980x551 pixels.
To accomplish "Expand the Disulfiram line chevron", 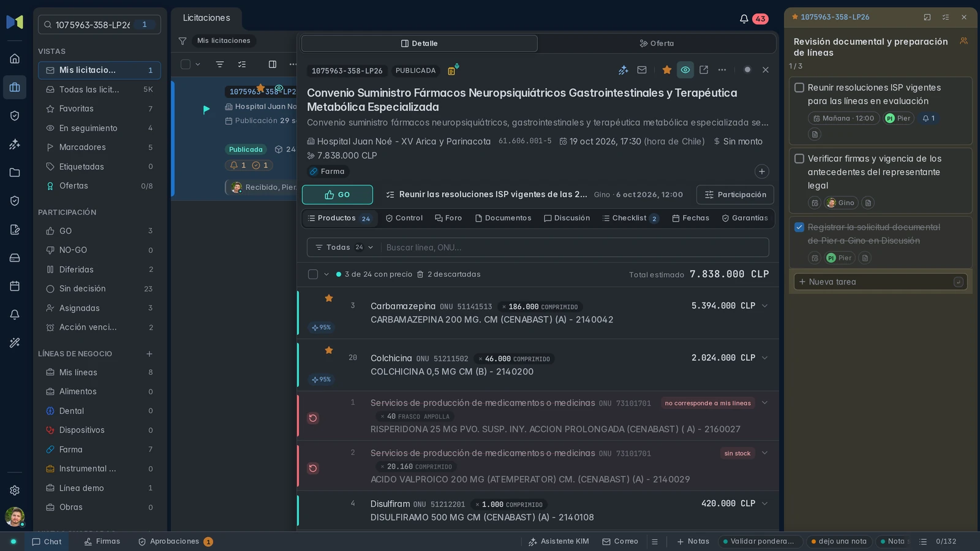I will (x=764, y=503).
